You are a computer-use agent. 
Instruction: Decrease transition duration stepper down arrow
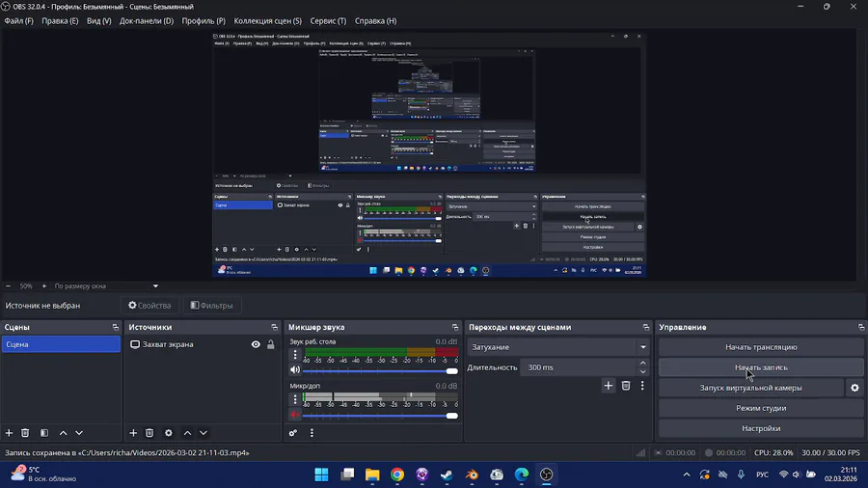point(642,372)
